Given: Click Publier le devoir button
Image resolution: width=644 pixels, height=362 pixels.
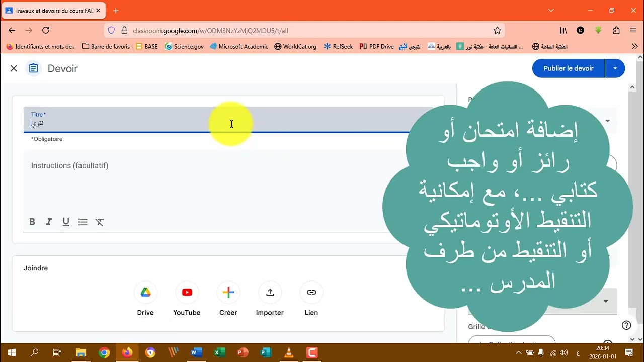Looking at the screenshot, I should coord(569,68).
